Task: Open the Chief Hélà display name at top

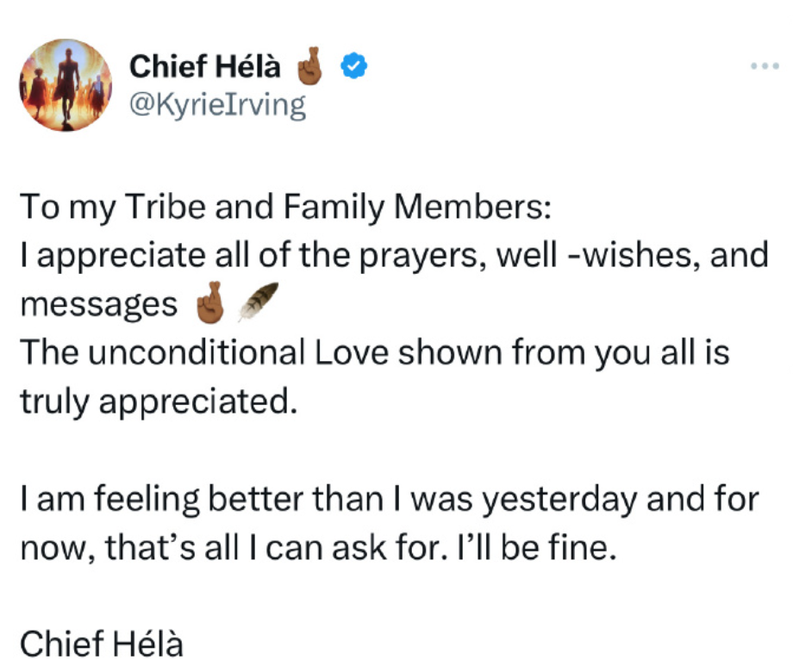Action: tap(205, 66)
